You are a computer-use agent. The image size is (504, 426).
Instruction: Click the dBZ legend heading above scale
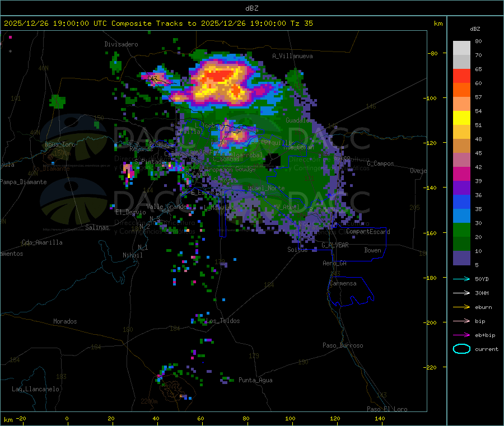(475, 29)
